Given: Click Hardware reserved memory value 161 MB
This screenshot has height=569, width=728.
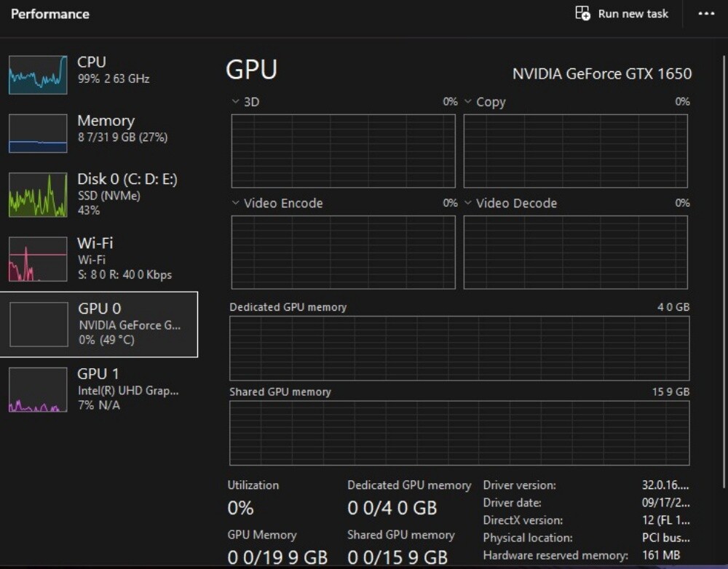Looking at the screenshot, I should tap(661, 555).
